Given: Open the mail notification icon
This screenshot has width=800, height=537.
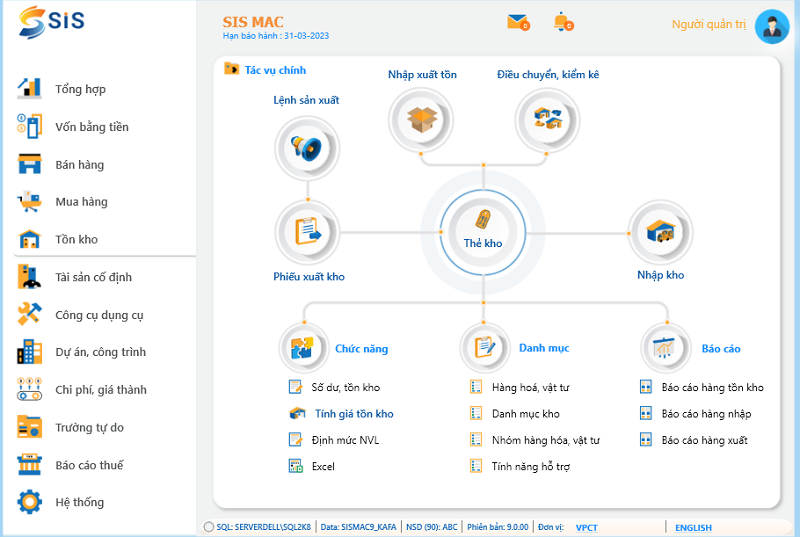Looking at the screenshot, I should click(518, 22).
